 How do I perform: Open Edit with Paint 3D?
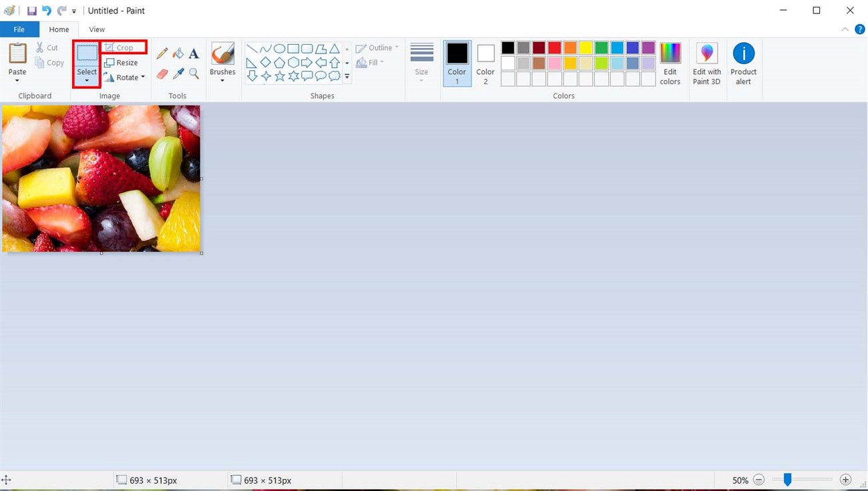[706, 63]
